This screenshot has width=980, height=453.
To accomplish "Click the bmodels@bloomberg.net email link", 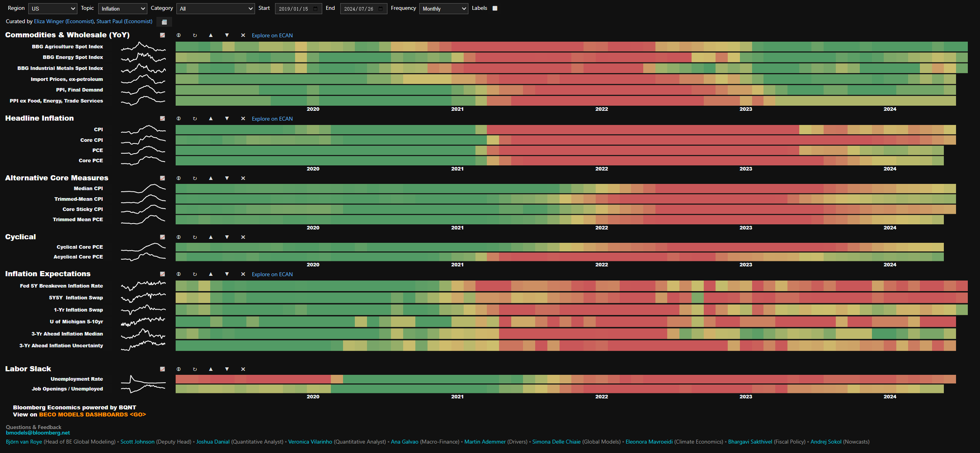I will click(38, 433).
